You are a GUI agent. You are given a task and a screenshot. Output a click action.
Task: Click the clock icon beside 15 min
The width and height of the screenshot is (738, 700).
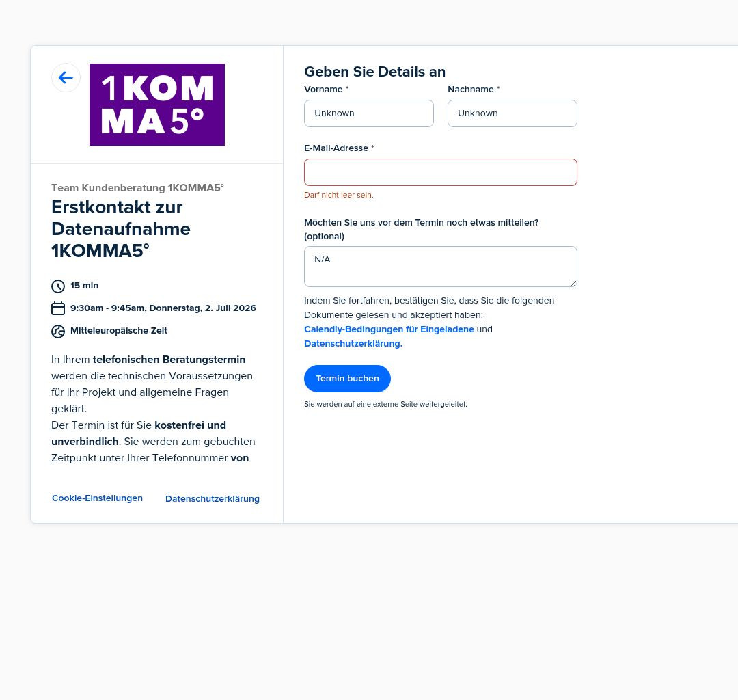tap(58, 286)
